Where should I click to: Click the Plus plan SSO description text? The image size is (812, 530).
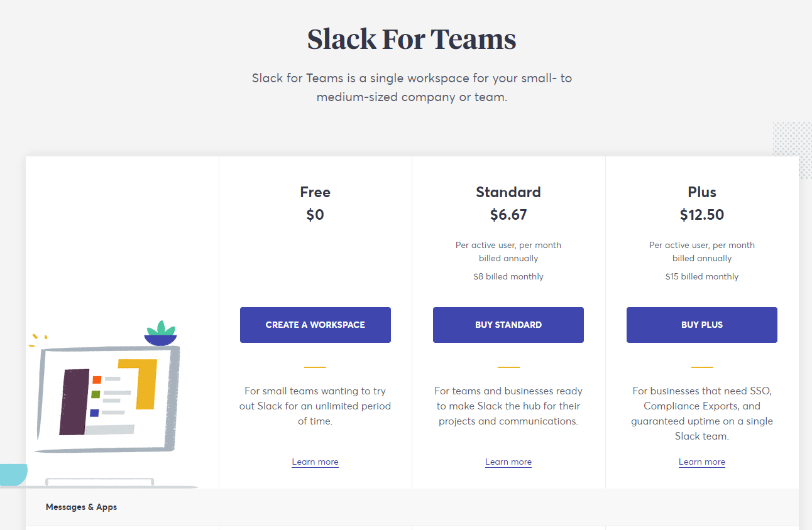coord(701,413)
